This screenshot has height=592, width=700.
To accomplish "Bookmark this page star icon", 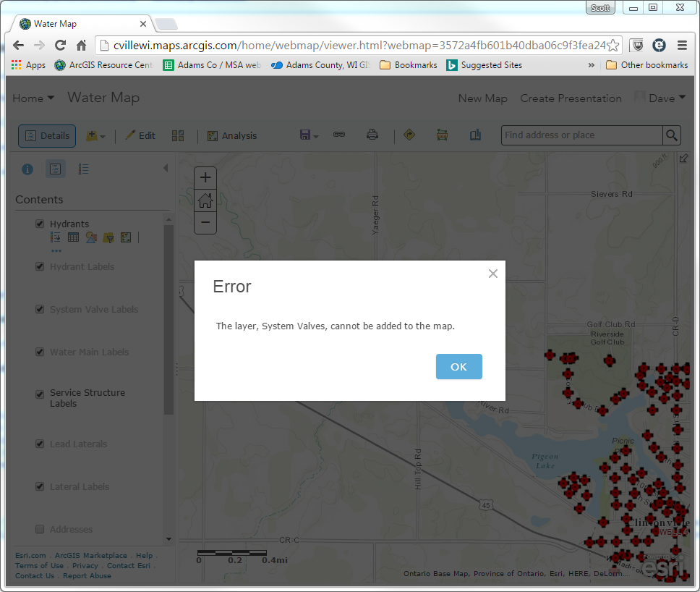I will [x=613, y=45].
